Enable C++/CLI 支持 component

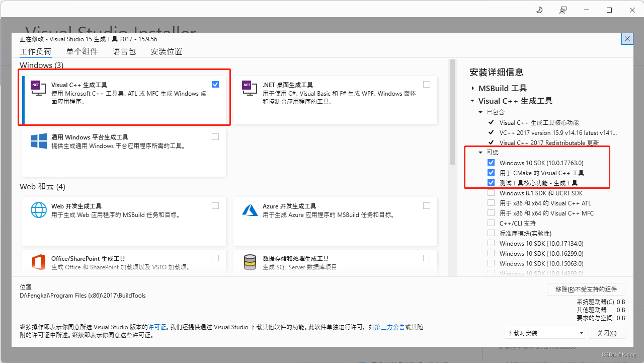[491, 223]
